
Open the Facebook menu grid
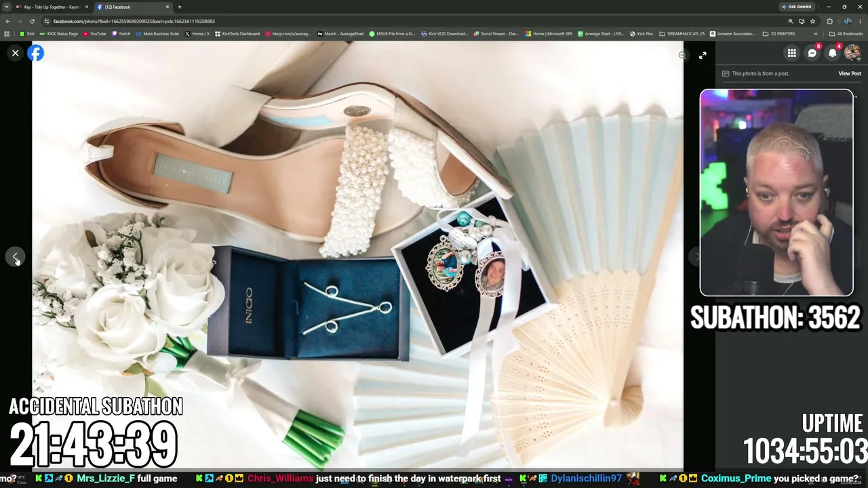791,53
